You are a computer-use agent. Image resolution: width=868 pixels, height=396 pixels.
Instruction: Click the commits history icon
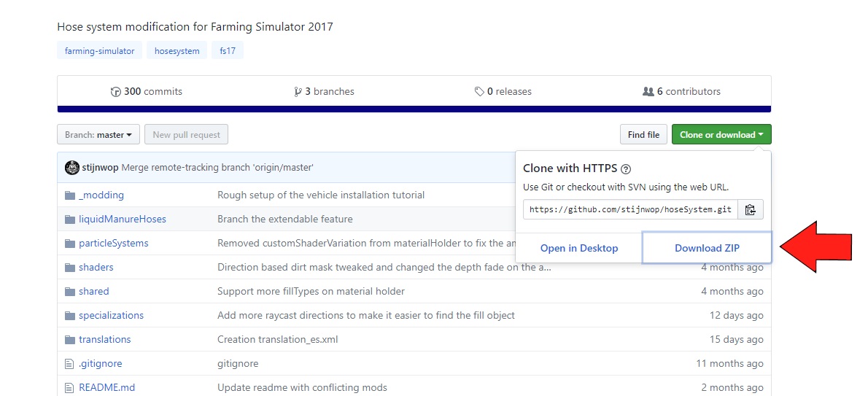click(x=115, y=92)
